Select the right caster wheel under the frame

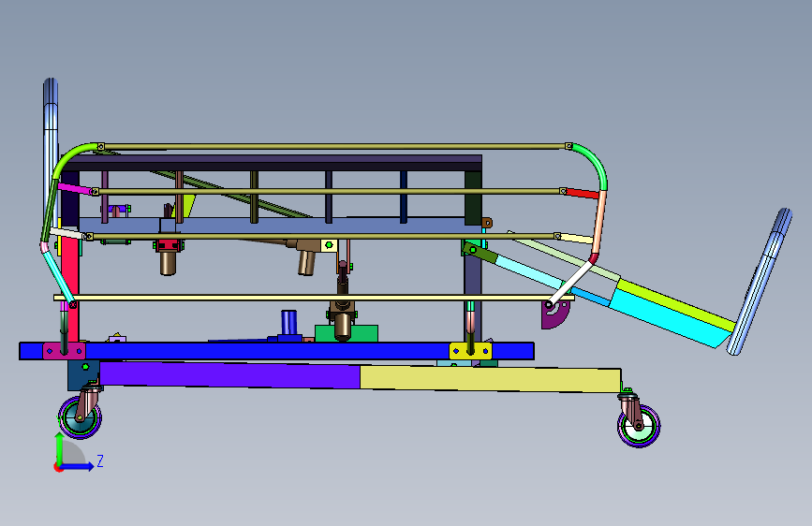(639, 427)
